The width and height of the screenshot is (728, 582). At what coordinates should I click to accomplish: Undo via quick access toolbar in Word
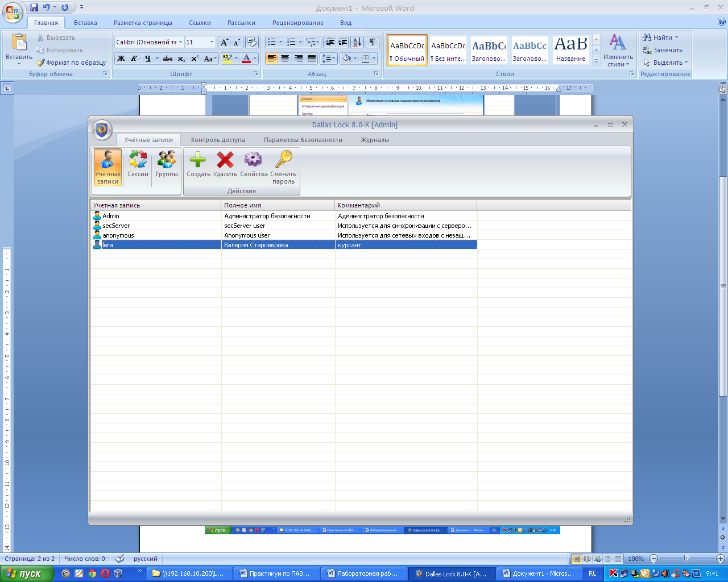click(47, 7)
